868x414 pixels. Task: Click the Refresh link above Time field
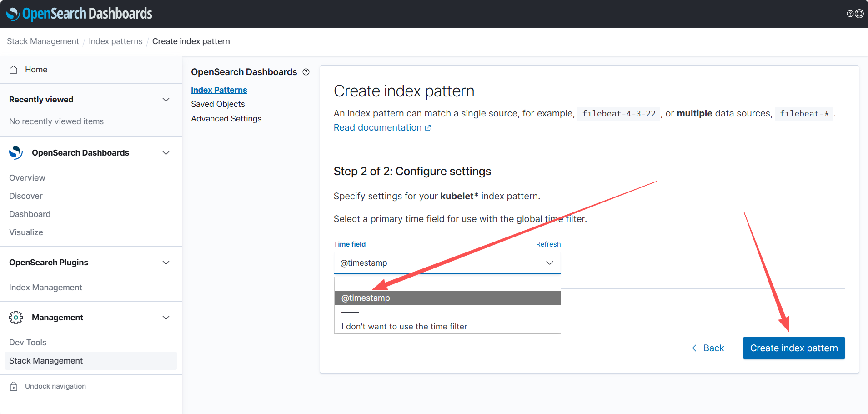(x=548, y=244)
